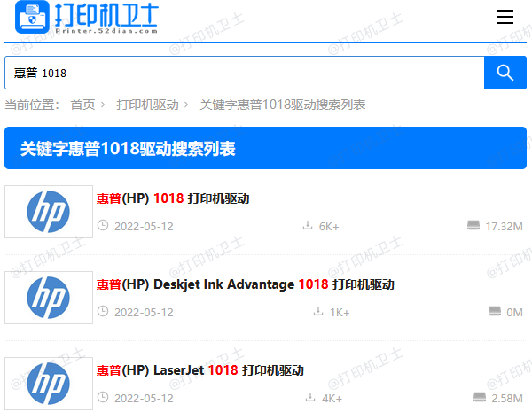532x420 pixels.
Task: Click HP logo thumbnail for HP 1018 driver
Action: click(x=49, y=212)
